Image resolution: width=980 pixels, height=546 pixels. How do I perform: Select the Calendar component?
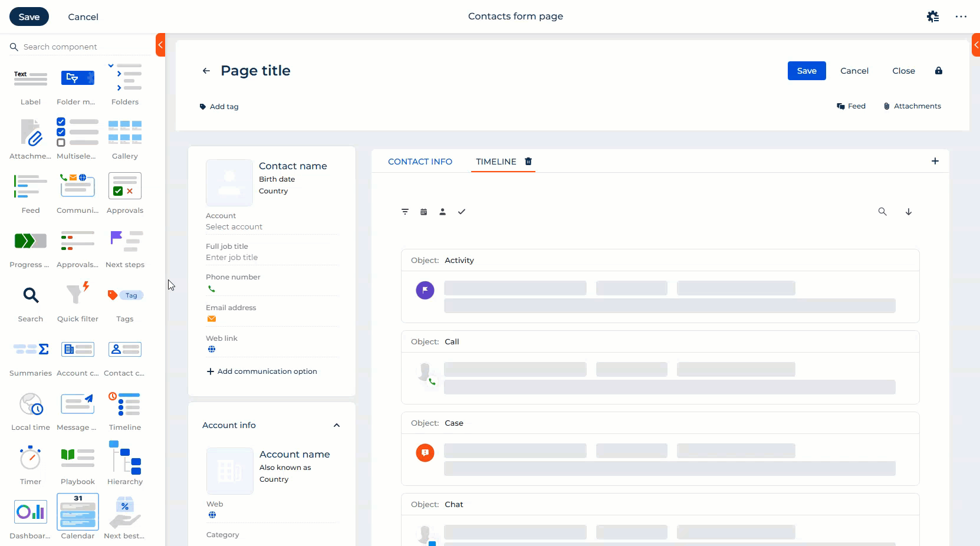coord(78,513)
